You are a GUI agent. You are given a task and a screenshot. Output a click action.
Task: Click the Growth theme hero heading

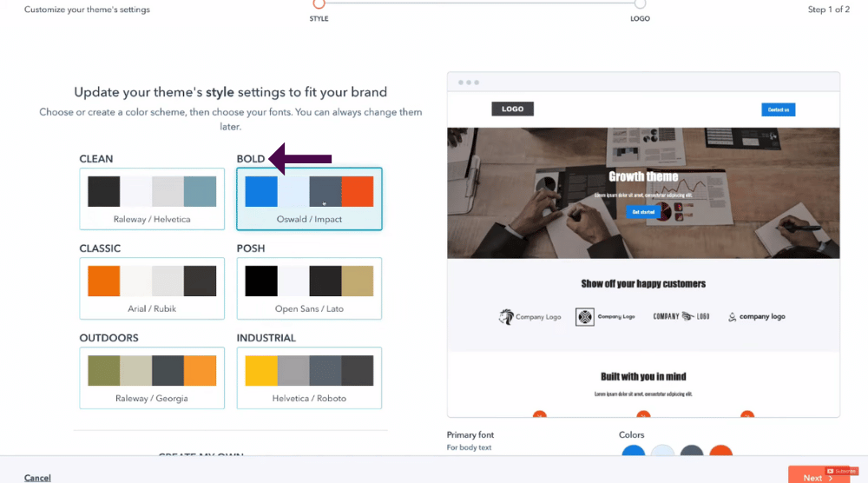[x=643, y=176]
